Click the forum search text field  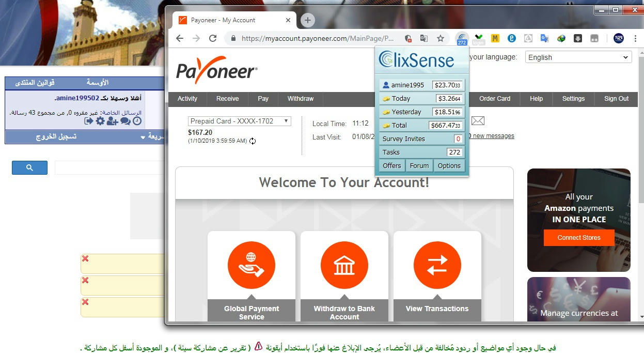coord(109,167)
